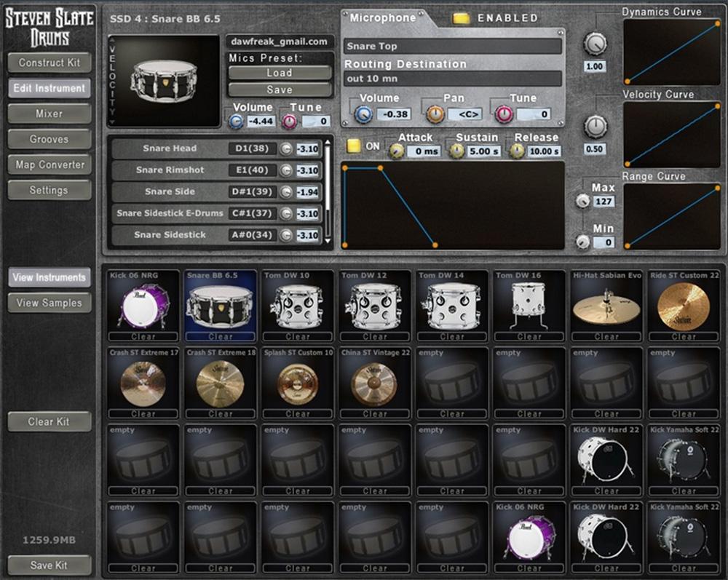Click the Range Curve graph
Screen dimensions: 728x580
672,216
